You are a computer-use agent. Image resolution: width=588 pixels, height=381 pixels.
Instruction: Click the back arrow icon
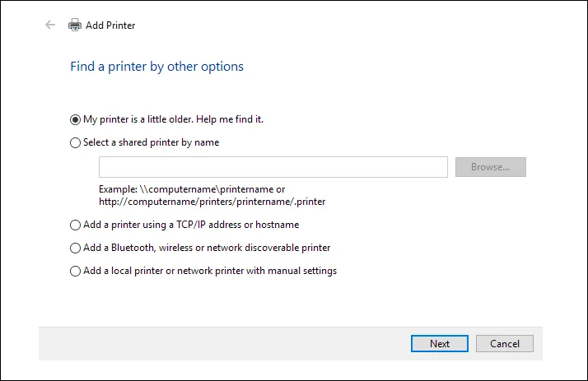coord(50,25)
